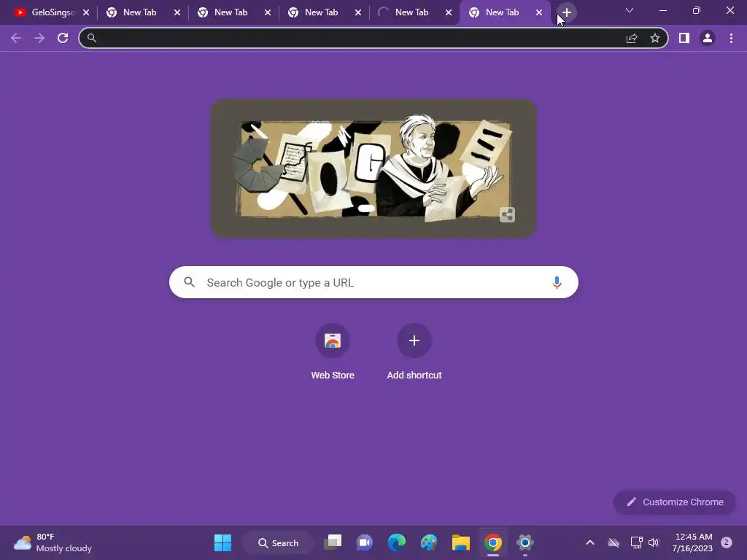Open the volume speaker tray icon

click(654, 542)
